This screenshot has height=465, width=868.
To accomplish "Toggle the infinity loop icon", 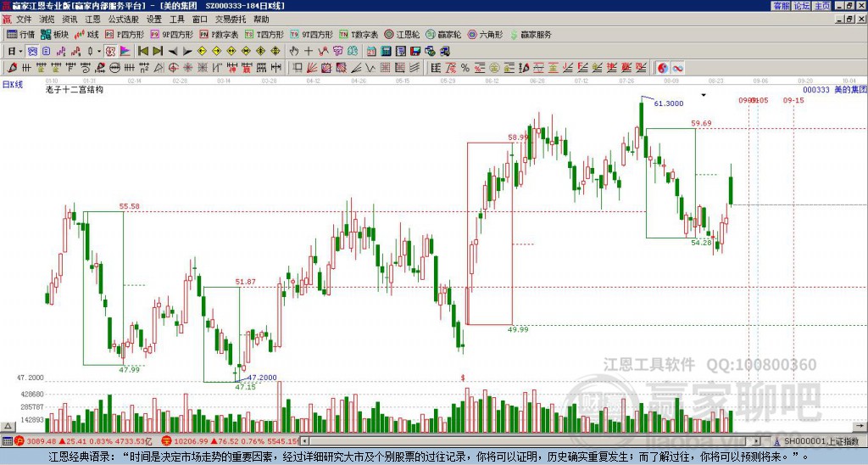I will point(677,68).
